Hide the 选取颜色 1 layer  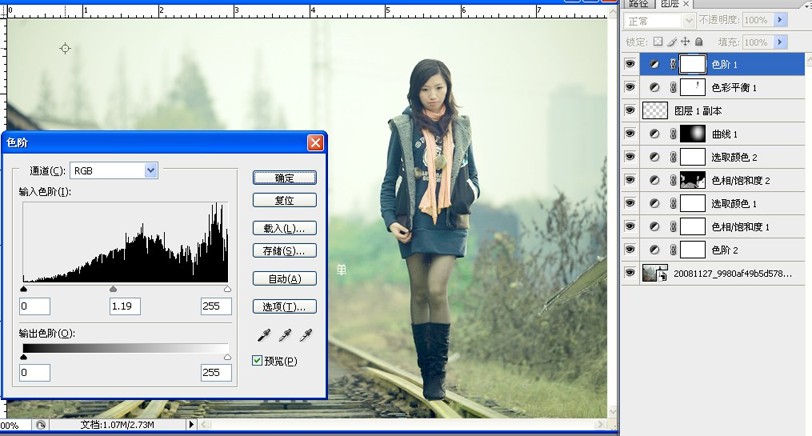coord(630,204)
